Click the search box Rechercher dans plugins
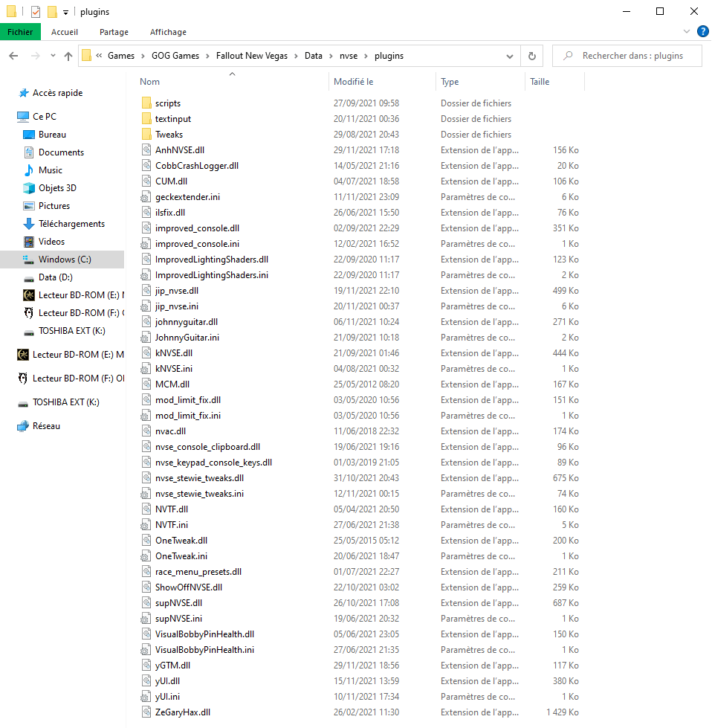 [x=627, y=57]
